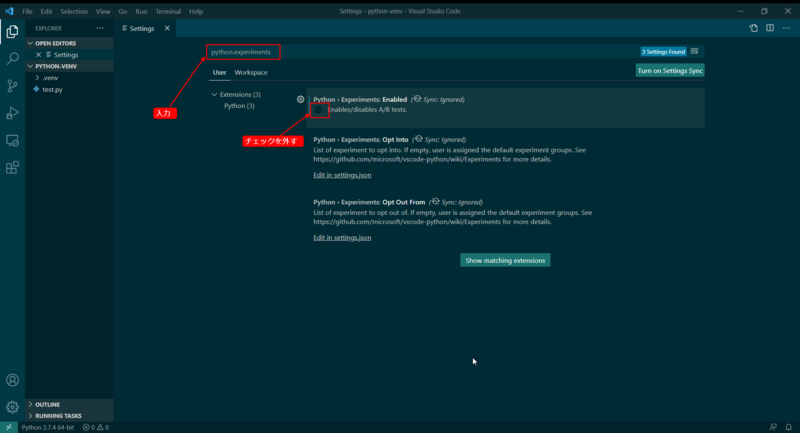The width and height of the screenshot is (800, 433).
Task: Collapse the PYTHON-VENV folder section
Action: pos(30,66)
